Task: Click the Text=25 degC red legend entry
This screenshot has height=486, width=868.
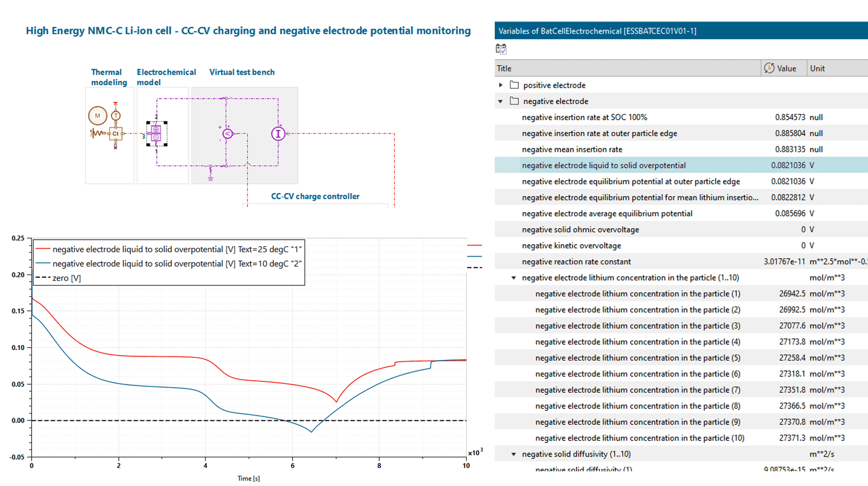Action: pos(169,249)
